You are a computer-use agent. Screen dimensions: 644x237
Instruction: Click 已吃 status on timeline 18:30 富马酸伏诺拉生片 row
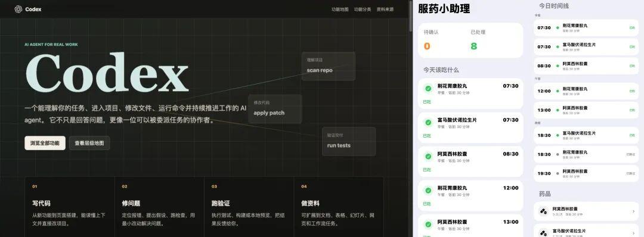click(x=632, y=135)
